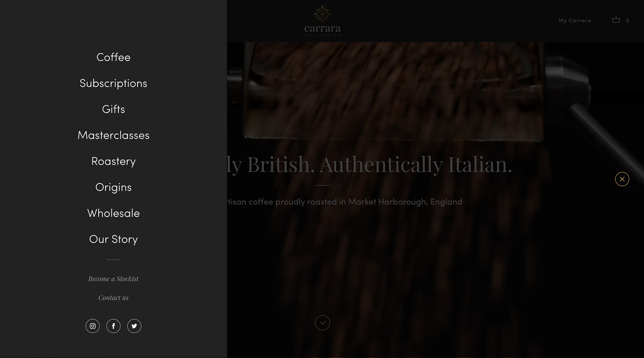Screen dimensions: 644x358
Task: Open the Instagram profile icon
Action: 93,326
